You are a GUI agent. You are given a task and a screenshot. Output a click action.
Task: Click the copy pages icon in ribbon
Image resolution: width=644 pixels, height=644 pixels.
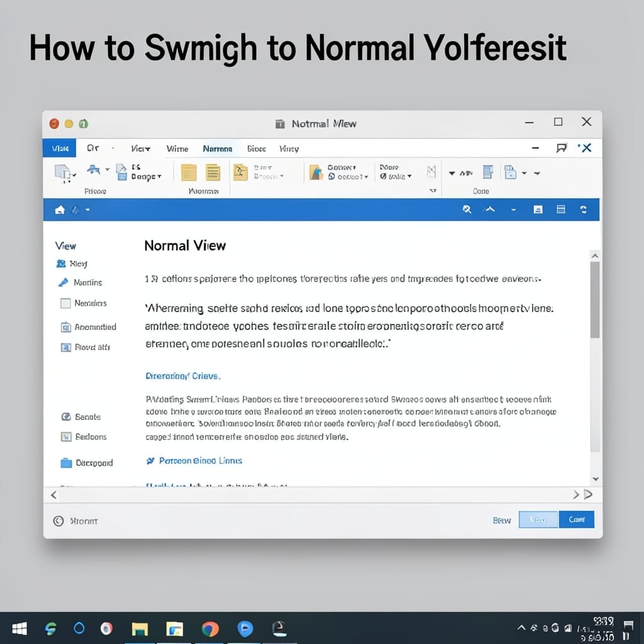(64, 172)
